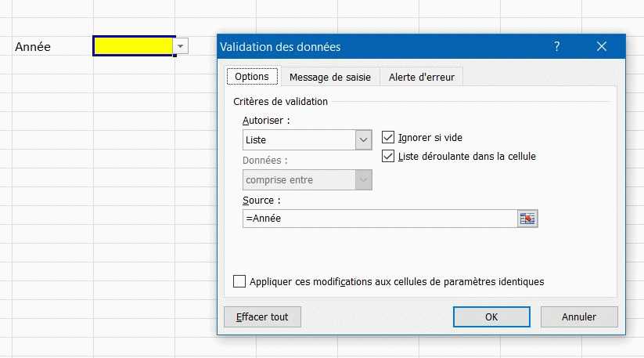Select the yellow highlighted cell

point(133,47)
